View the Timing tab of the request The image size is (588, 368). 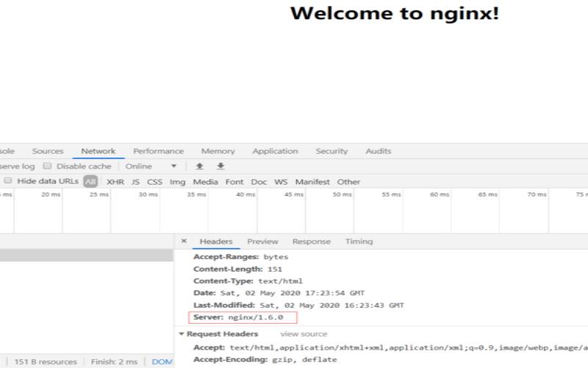[359, 241]
